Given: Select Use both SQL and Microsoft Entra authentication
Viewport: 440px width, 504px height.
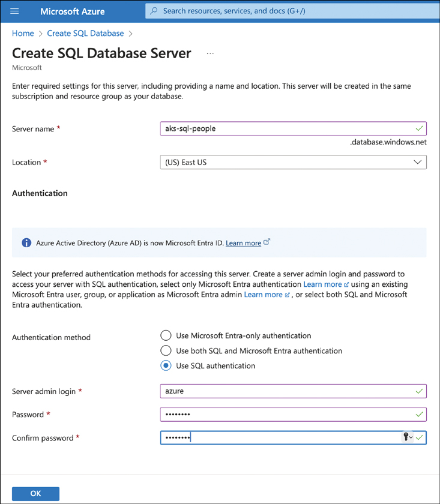Looking at the screenshot, I should coord(166,351).
